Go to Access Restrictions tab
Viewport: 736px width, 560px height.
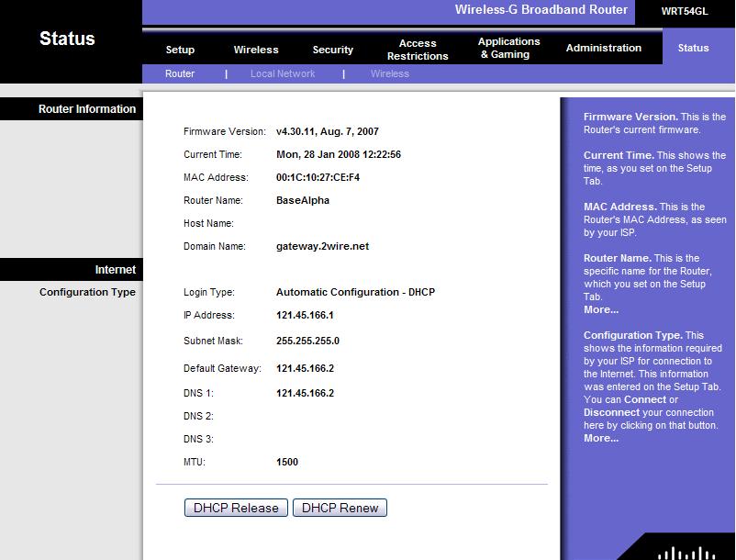pyautogui.click(x=418, y=50)
